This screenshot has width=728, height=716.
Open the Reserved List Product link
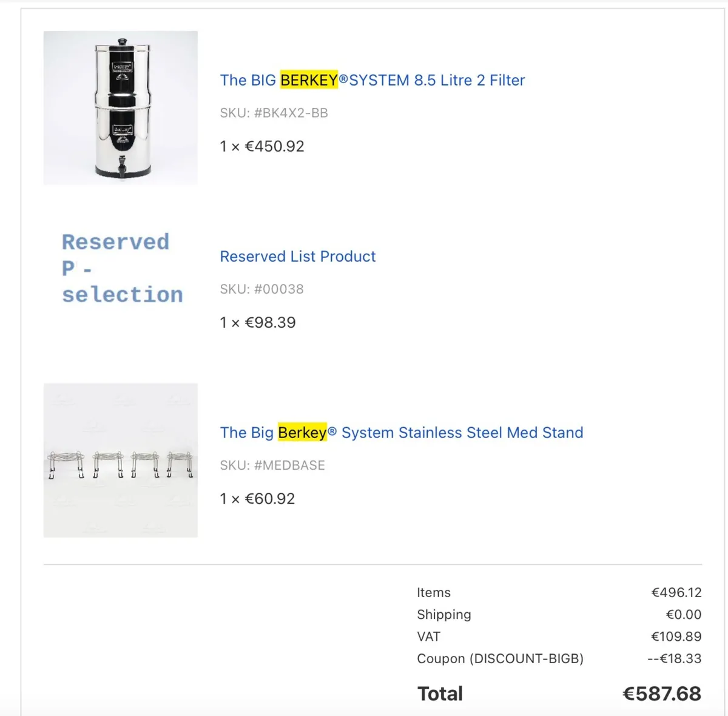298,256
